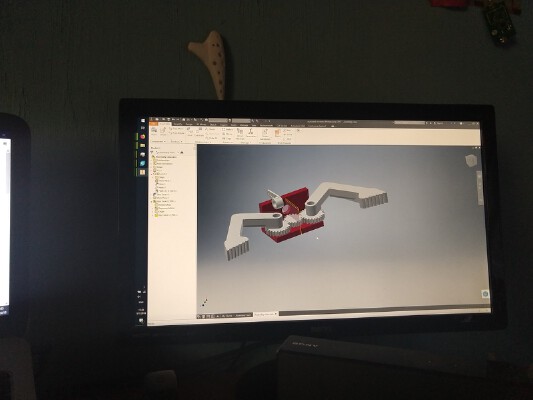
Task: Select the Representations folder in browser
Action: point(164,164)
